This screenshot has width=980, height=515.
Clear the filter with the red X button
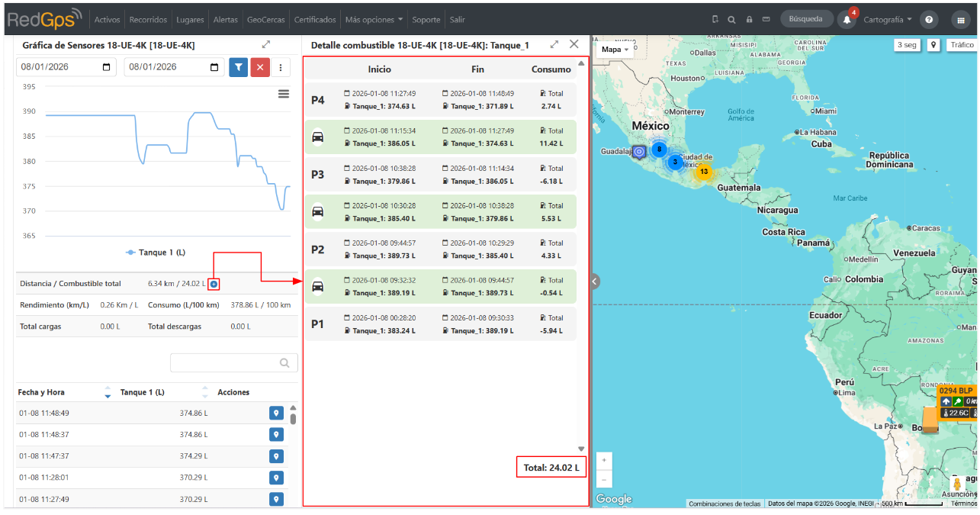(x=260, y=67)
